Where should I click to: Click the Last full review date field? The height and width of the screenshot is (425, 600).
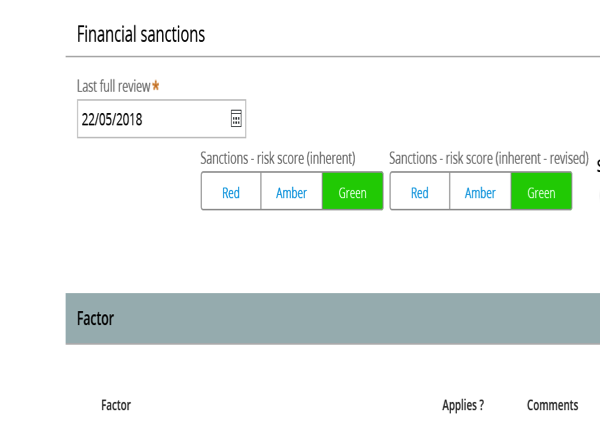(x=161, y=119)
